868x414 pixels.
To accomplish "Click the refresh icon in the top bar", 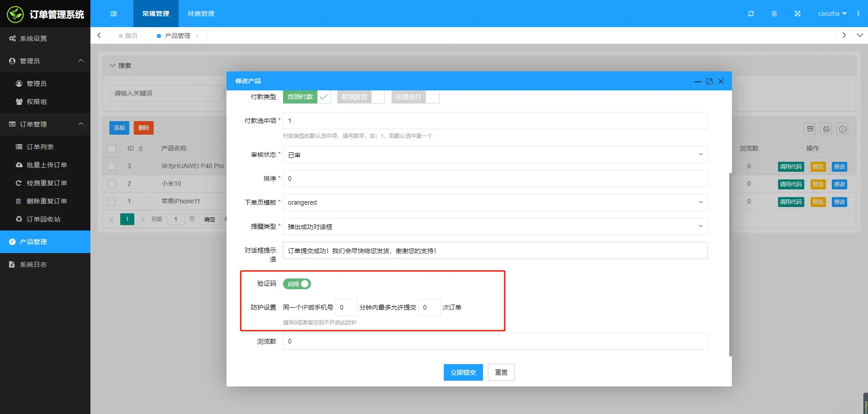I will pyautogui.click(x=751, y=14).
